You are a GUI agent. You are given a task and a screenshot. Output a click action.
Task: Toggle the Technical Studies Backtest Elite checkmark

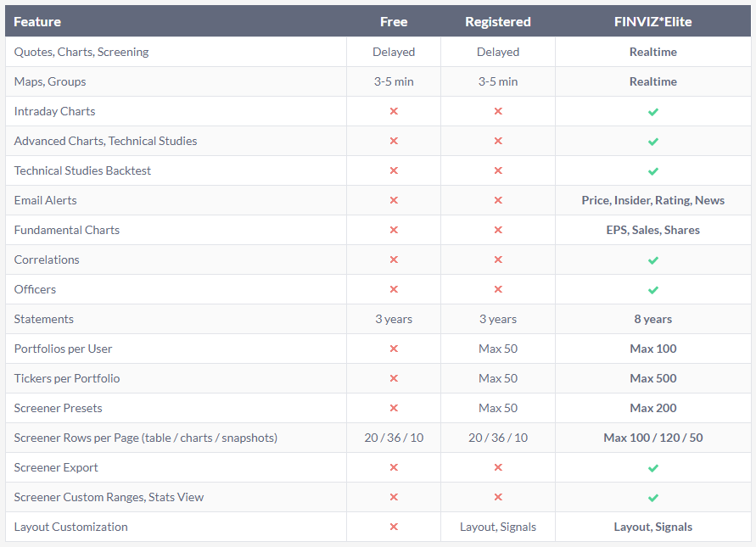pyautogui.click(x=653, y=170)
